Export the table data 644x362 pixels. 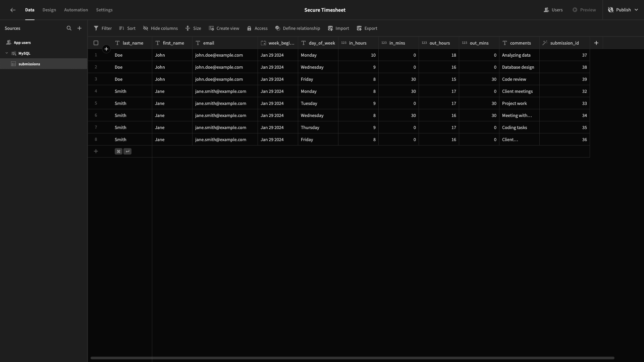click(x=367, y=28)
